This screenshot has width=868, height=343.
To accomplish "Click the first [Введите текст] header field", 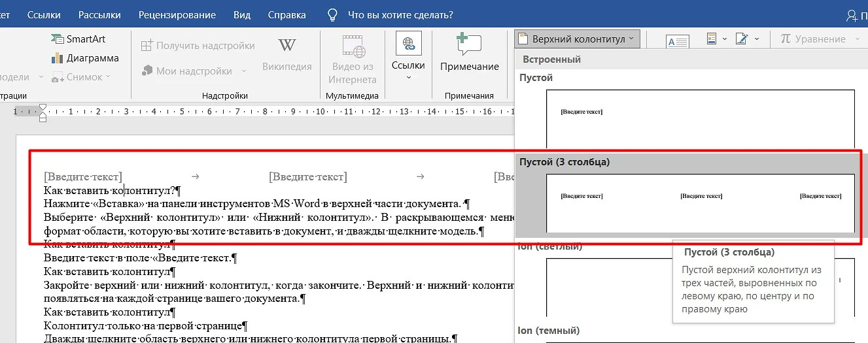I will [x=82, y=176].
